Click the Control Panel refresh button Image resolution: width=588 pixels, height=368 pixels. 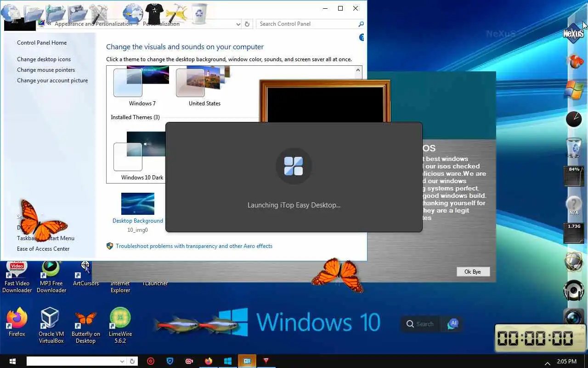coord(247,24)
